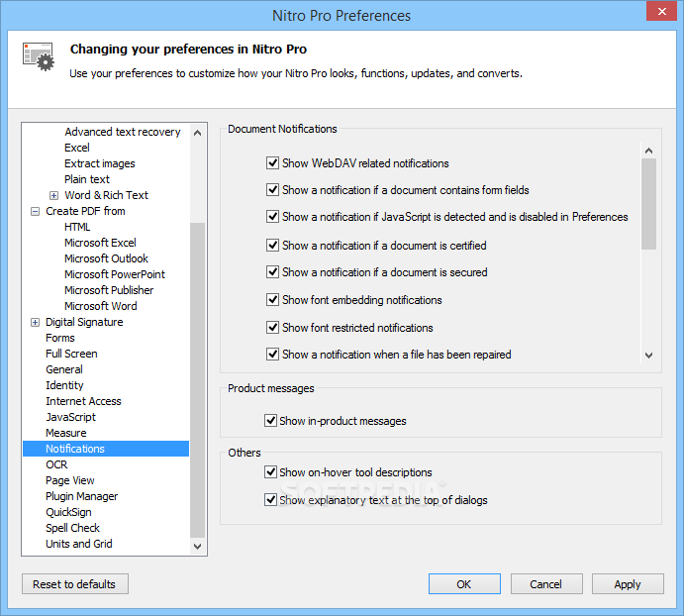Viewport: 684px width, 616px height.
Task: Click Reset to defaults button
Action: coord(75,584)
